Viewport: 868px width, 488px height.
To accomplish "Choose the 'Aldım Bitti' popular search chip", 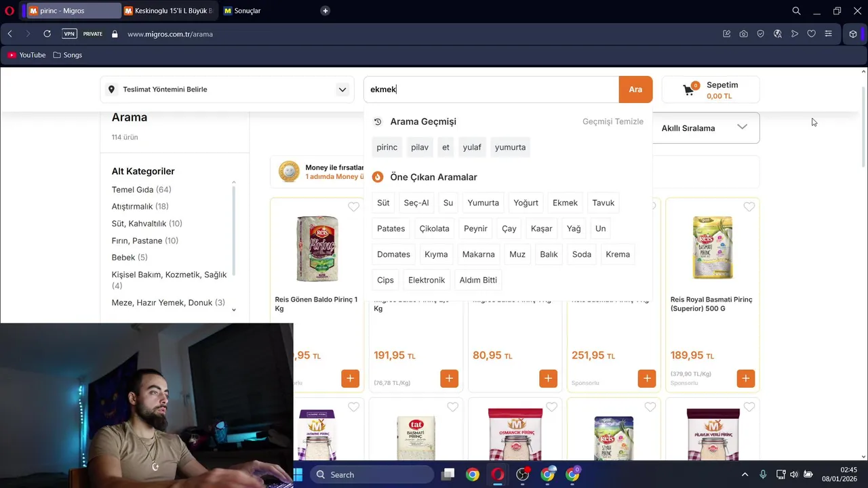I will click(x=478, y=280).
